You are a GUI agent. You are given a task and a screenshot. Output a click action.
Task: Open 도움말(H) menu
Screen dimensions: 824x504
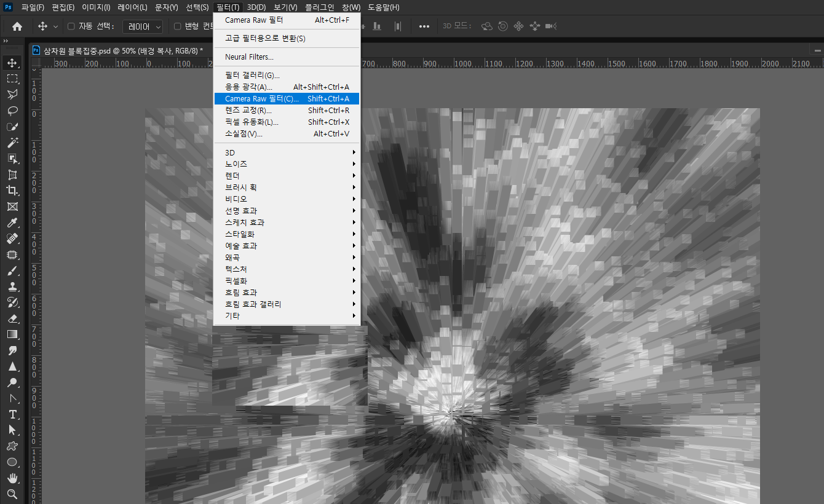pyautogui.click(x=384, y=7)
